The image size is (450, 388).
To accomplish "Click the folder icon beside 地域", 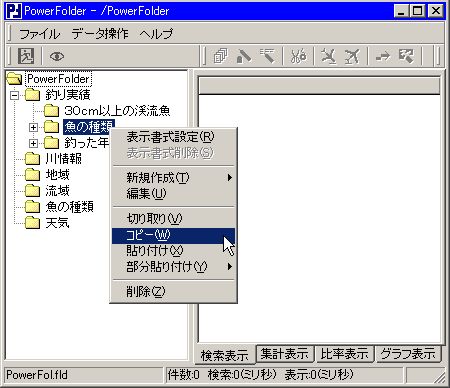I will (x=33, y=175).
